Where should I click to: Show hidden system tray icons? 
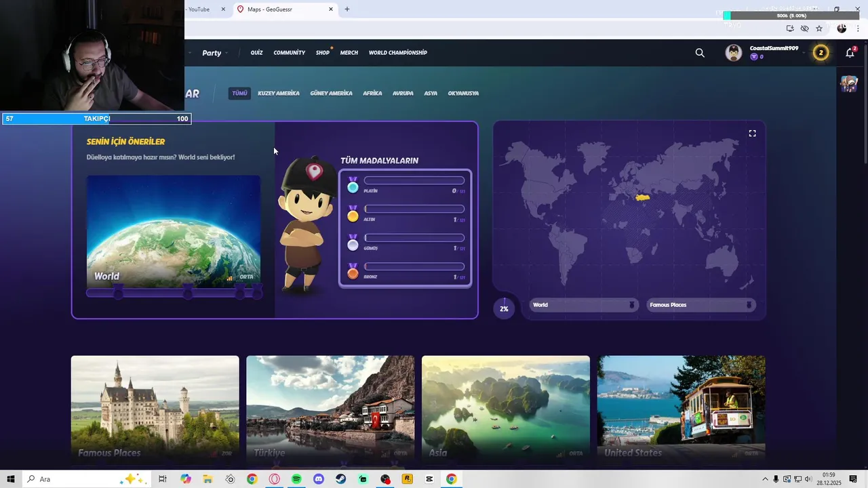[765, 479]
